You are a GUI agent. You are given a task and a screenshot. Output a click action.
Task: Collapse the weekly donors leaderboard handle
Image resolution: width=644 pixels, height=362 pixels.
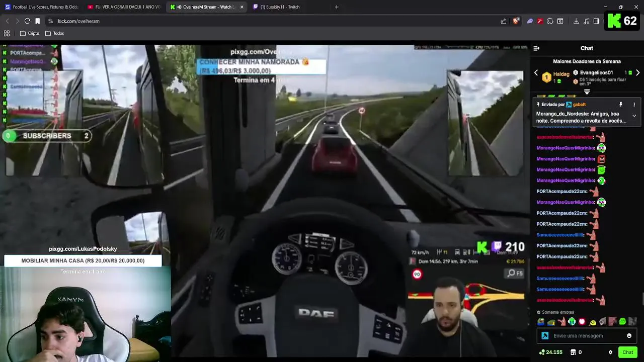tap(587, 92)
